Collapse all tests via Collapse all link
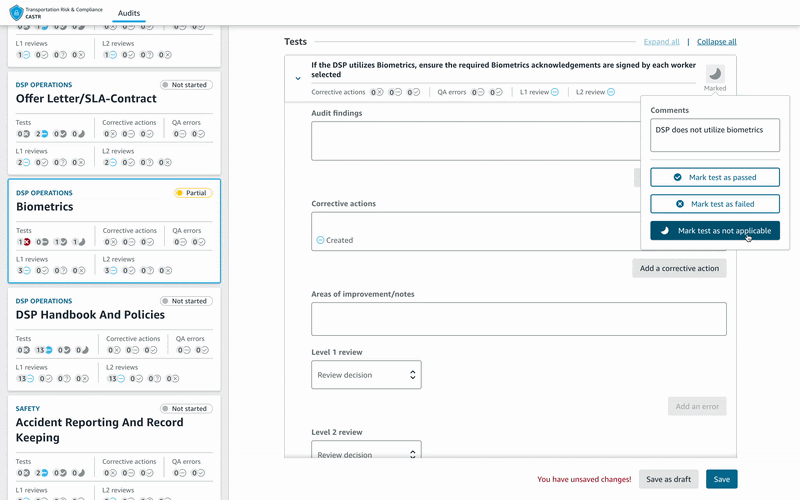 [x=716, y=42]
